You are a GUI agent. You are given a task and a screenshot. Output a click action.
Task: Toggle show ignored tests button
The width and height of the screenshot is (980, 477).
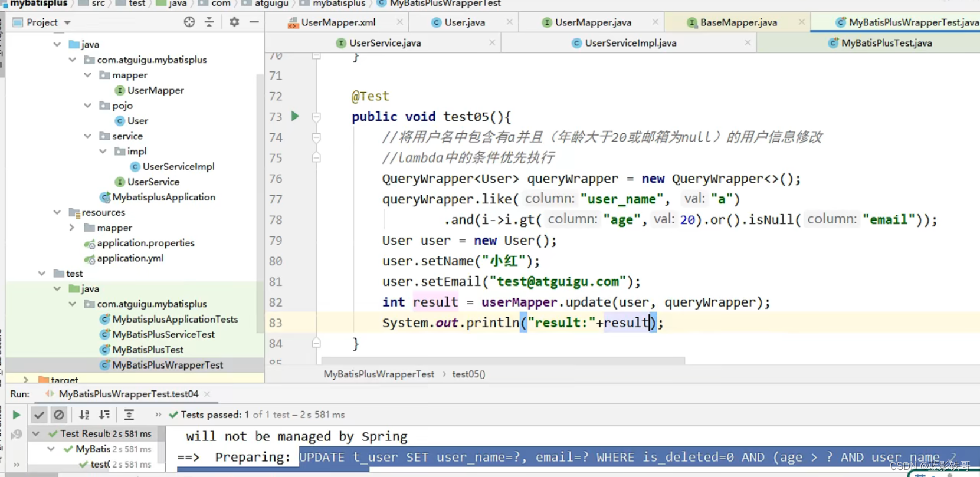59,415
